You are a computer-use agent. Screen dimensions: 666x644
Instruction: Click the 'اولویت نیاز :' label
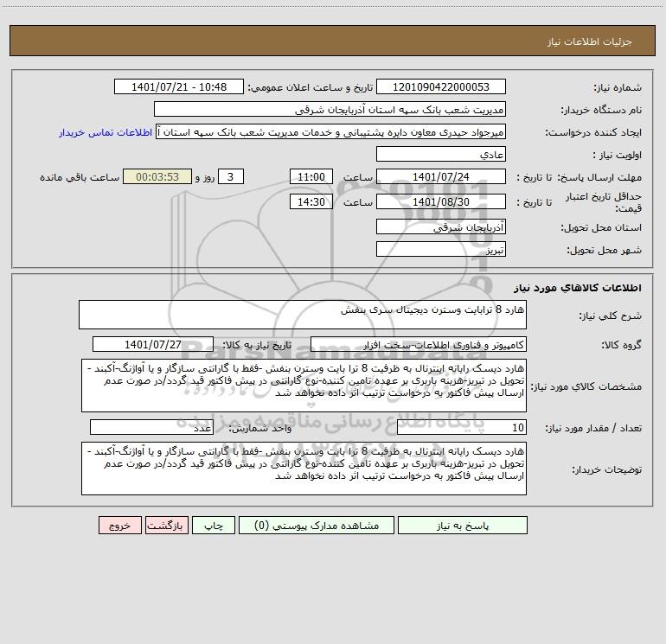pos(618,155)
